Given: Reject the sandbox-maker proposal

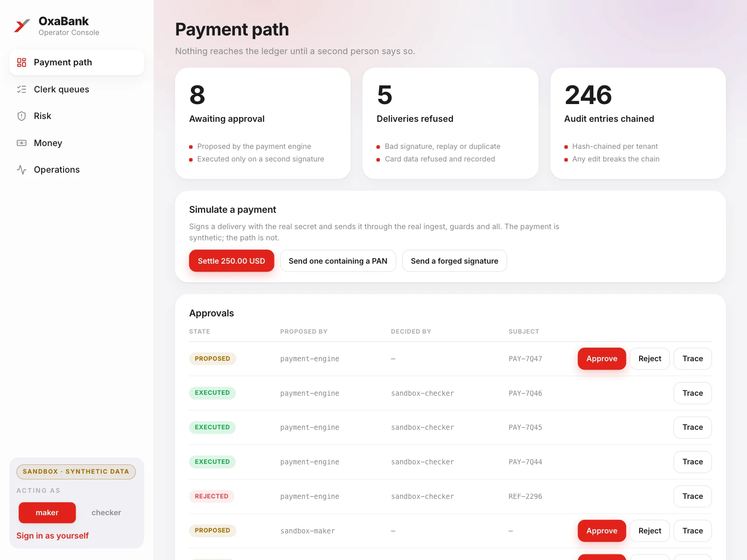Looking at the screenshot, I should [650, 531].
